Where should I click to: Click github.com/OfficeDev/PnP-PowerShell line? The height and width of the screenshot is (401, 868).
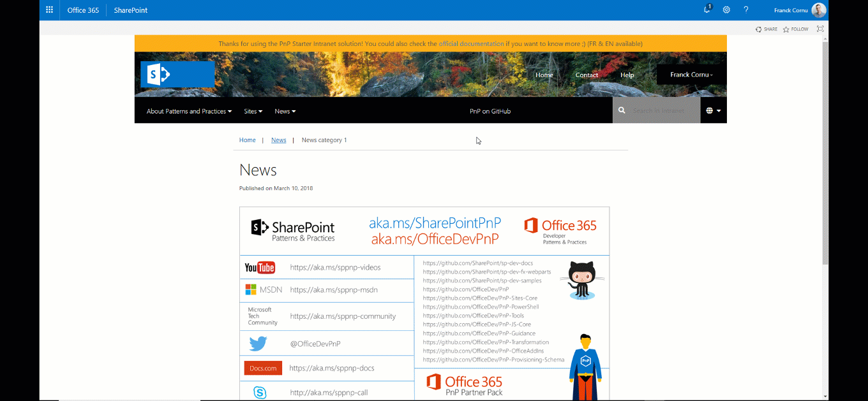[x=481, y=307]
